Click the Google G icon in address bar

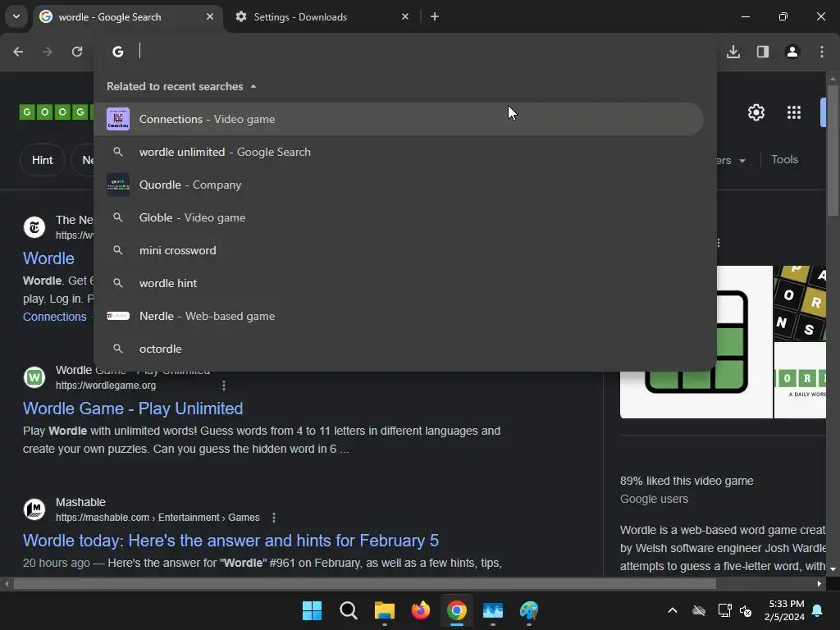[118, 52]
